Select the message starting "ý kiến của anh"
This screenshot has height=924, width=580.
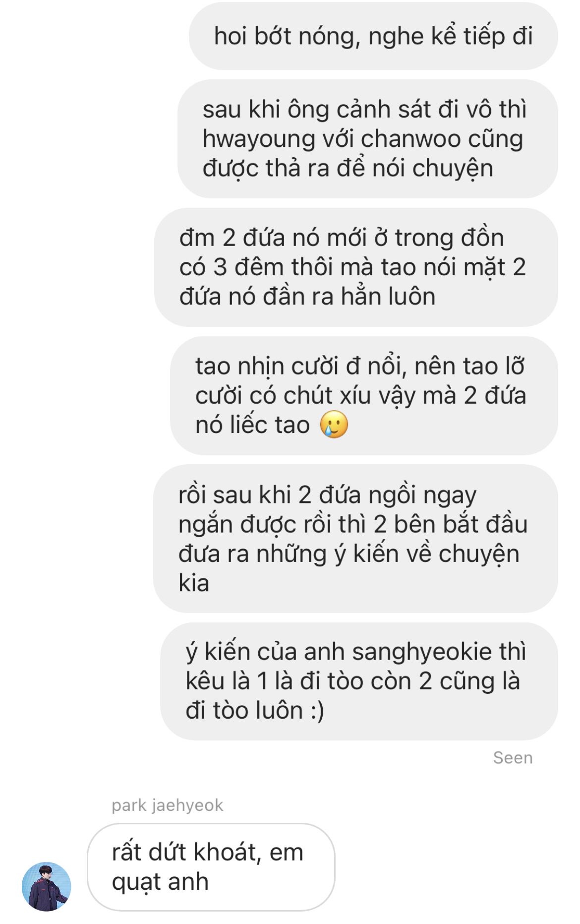pos(359,681)
